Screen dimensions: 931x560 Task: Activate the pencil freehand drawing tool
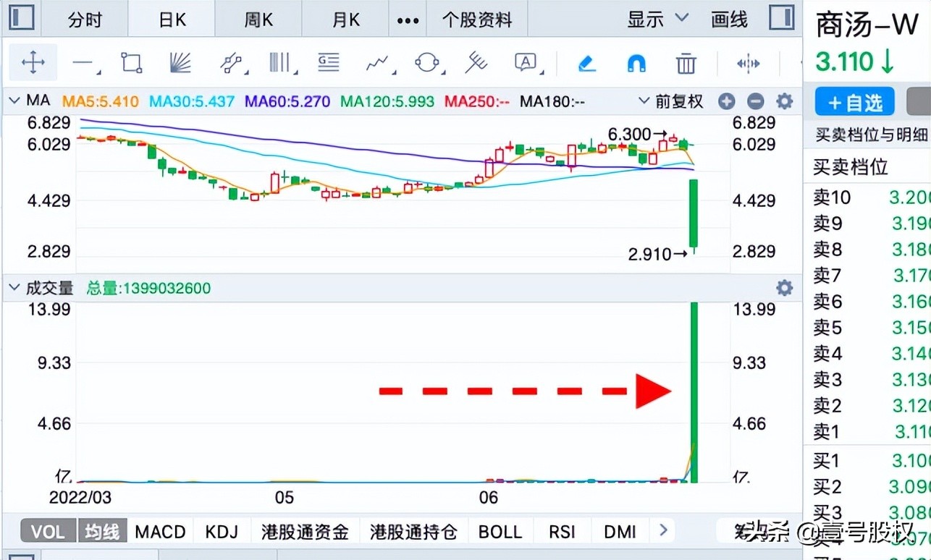point(586,63)
